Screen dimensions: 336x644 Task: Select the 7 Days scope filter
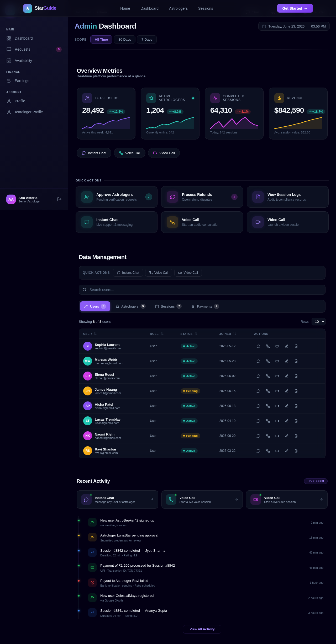coord(147,39)
